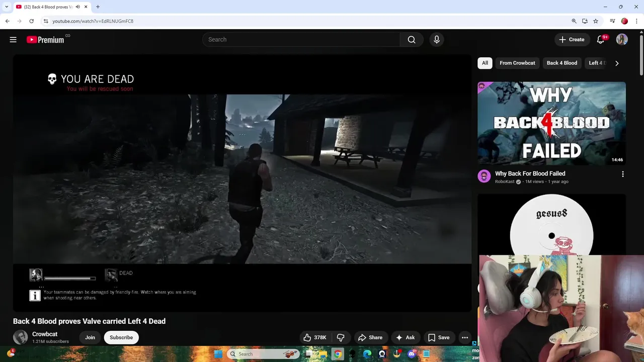644x362 pixels.
Task: Like the video with 378K likes
Action: pyautogui.click(x=315, y=337)
